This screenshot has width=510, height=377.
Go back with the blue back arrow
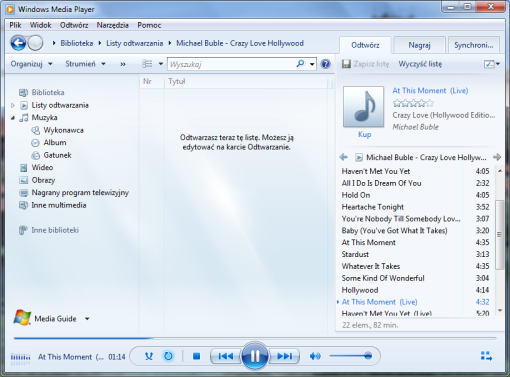(18, 43)
